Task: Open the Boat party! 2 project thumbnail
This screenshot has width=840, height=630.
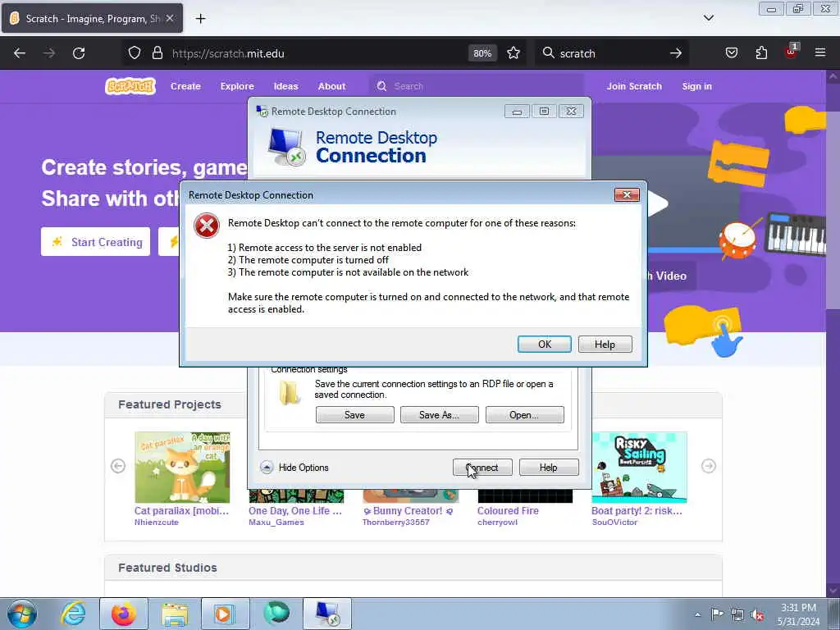Action: tap(639, 467)
